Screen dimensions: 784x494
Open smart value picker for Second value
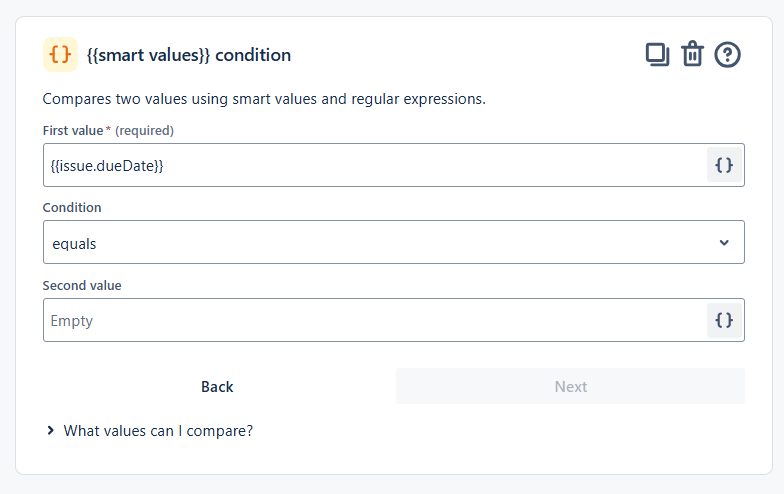(x=724, y=320)
